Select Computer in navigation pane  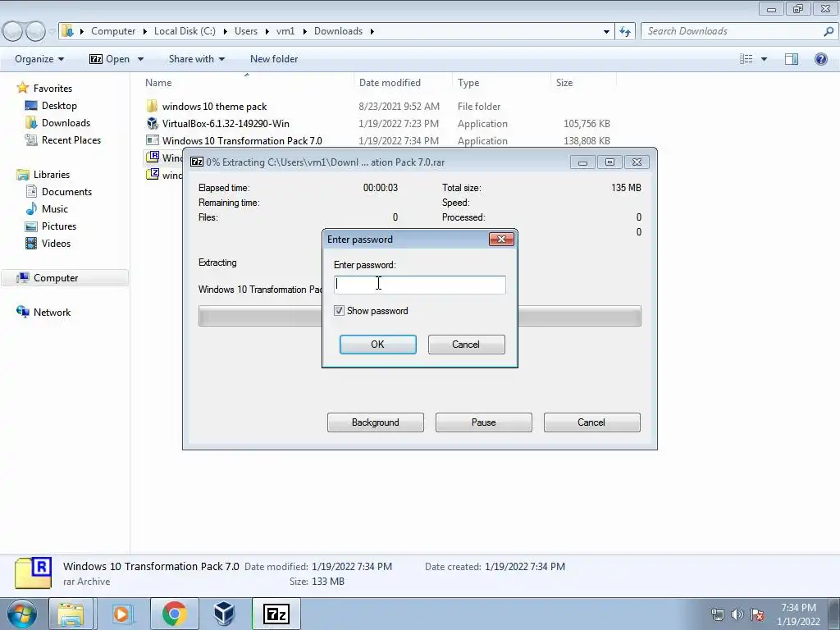tap(56, 278)
